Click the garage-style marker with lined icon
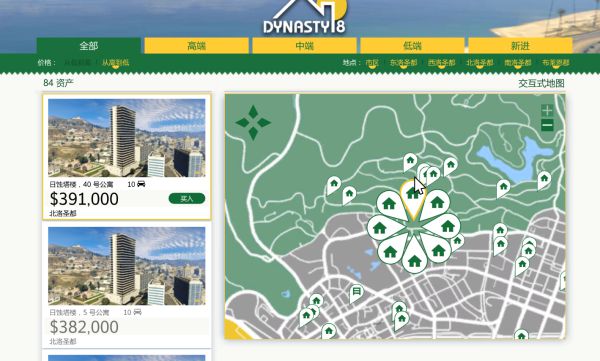The height and width of the screenshot is (361, 600). (x=357, y=293)
